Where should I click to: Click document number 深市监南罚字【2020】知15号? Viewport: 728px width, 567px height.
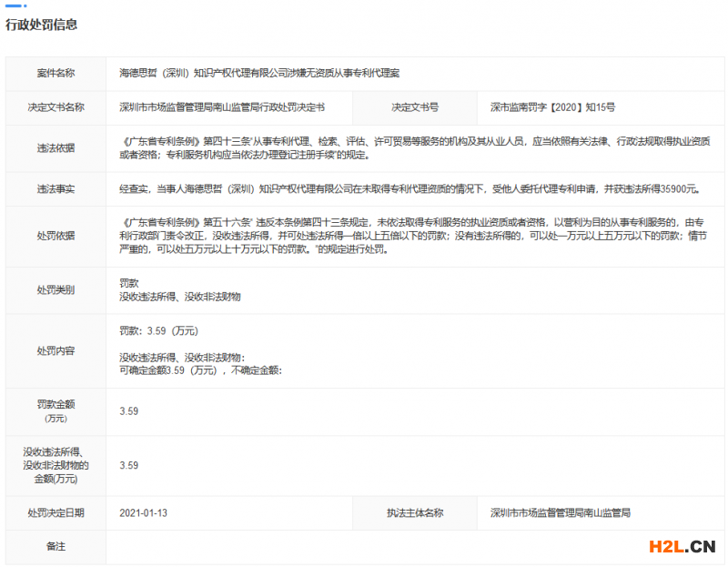click(x=552, y=106)
